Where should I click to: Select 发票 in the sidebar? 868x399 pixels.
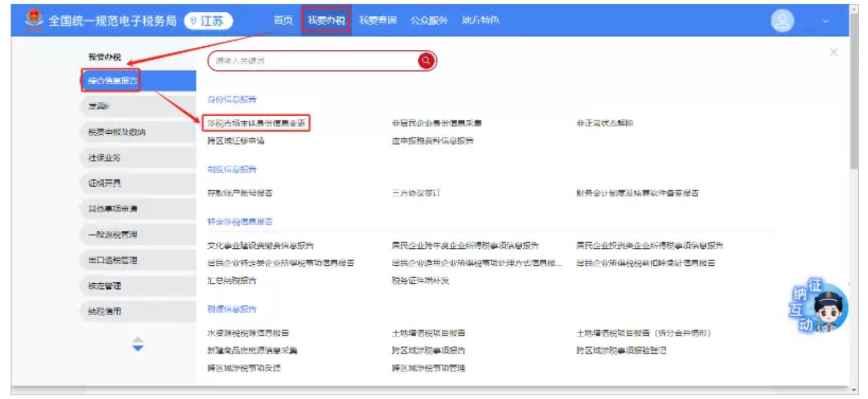[138, 106]
